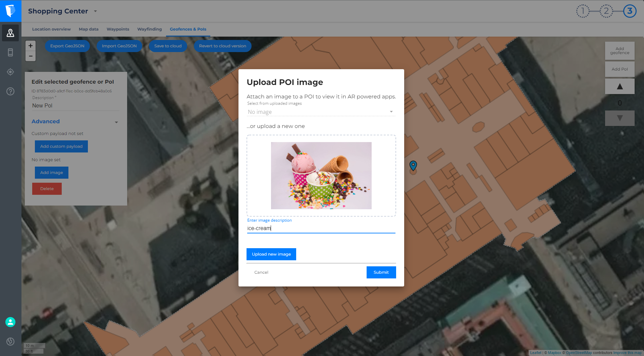Switch to the Waypoints tab
644x356 pixels.
118,29
